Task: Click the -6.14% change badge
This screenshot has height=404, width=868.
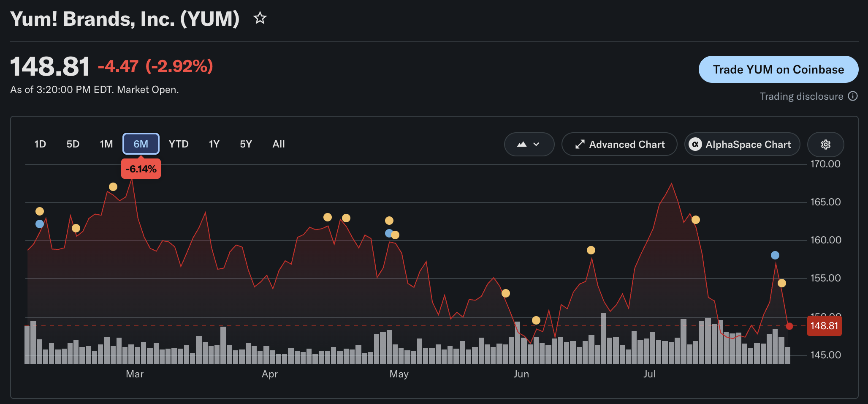Action: tap(141, 169)
